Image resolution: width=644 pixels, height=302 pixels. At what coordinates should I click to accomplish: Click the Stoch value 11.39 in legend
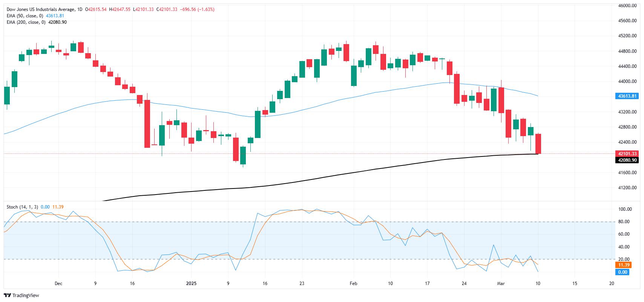(57, 207)
